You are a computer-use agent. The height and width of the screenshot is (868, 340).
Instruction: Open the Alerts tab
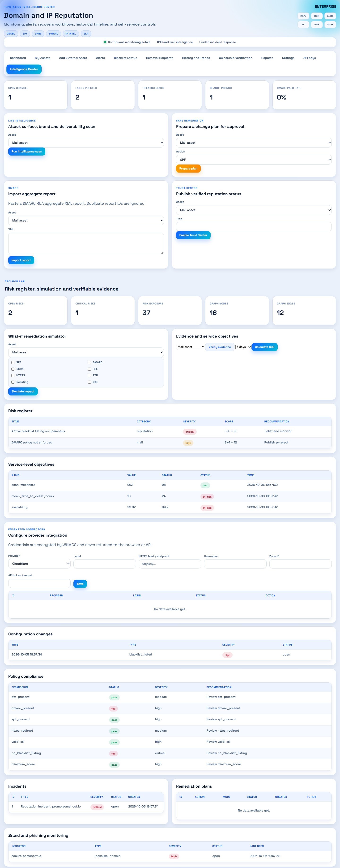pos(100,58)
